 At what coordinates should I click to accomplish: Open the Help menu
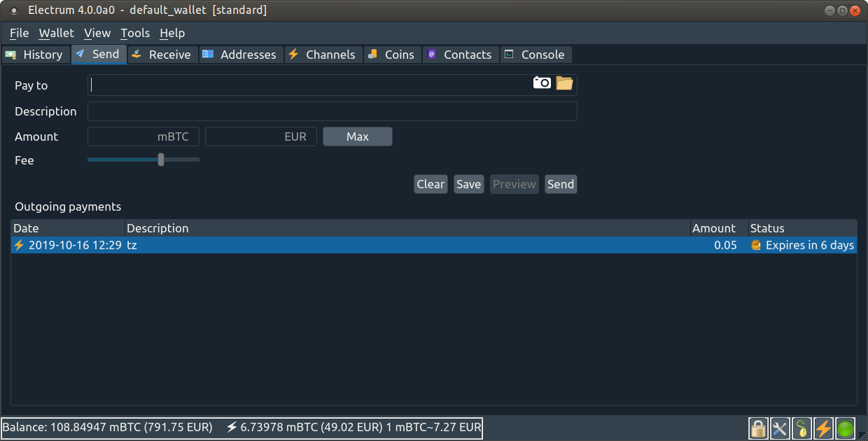pos(171,32)
